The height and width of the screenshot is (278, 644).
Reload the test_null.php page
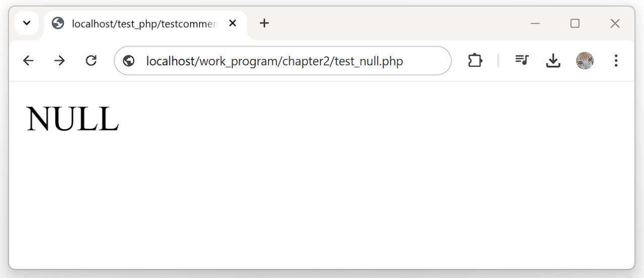point(91,61)
